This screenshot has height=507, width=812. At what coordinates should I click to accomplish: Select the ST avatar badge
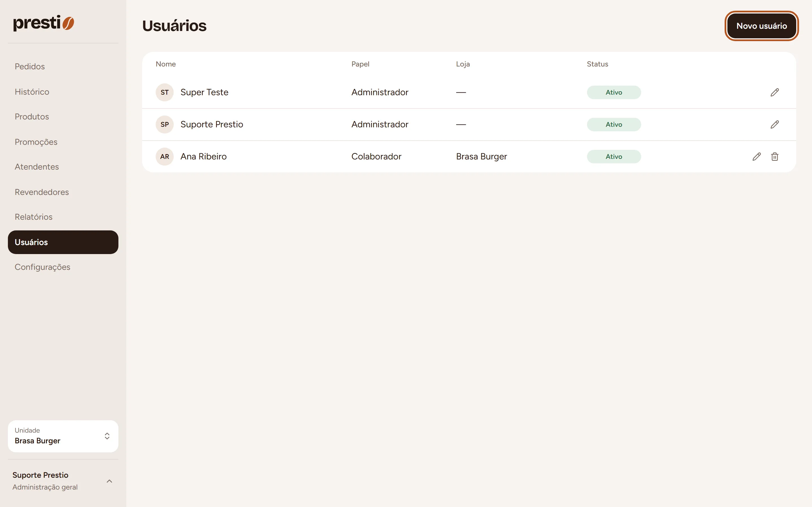[x=164, y=92]
